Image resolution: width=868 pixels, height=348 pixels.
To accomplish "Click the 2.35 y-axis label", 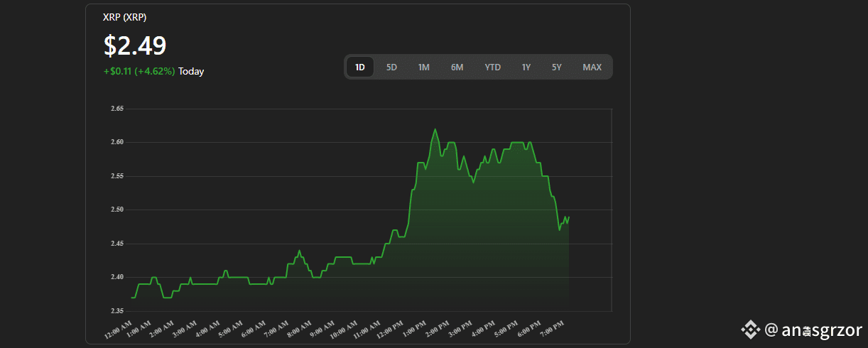I will (117, 310).
